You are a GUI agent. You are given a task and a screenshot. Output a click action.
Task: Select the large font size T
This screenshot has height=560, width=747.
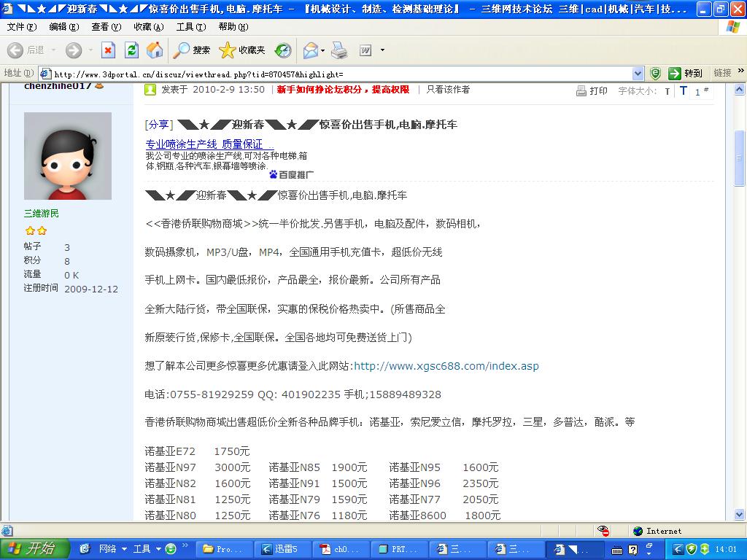[x=683, y=90]
